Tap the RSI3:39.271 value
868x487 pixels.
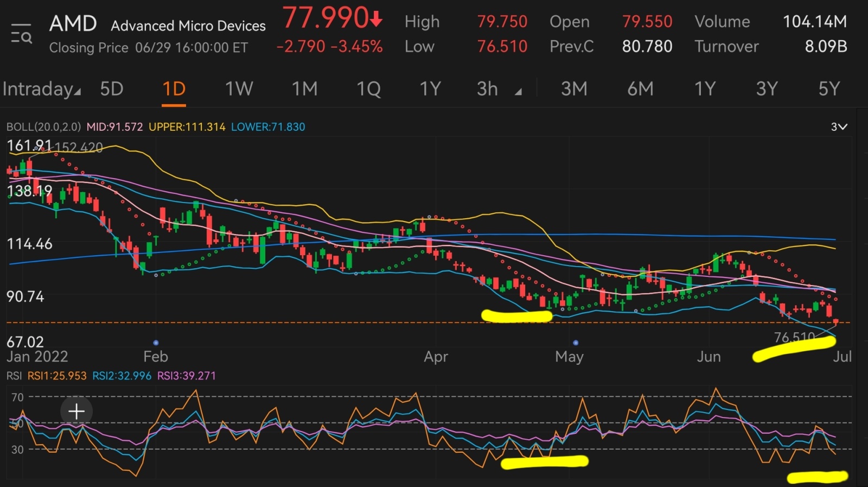[x=186, y=376]
